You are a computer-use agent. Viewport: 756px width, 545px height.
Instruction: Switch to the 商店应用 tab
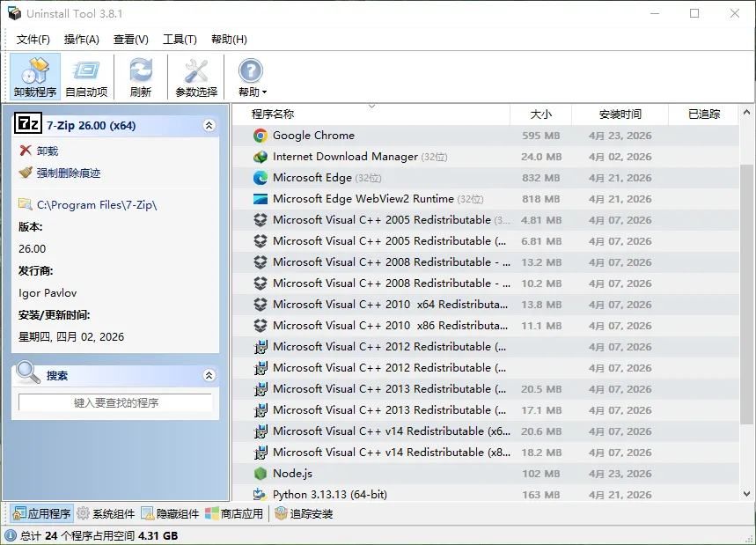234,513
